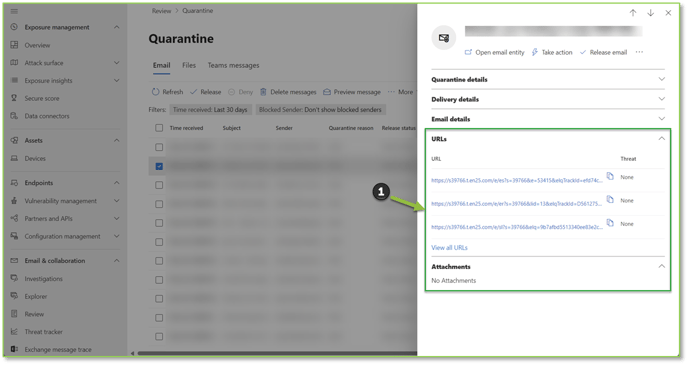Switch to the Email tab

pos(161,65)
